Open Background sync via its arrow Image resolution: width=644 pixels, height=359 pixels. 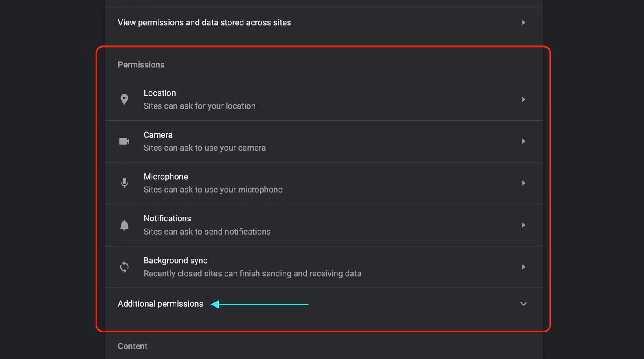point(523,267)
